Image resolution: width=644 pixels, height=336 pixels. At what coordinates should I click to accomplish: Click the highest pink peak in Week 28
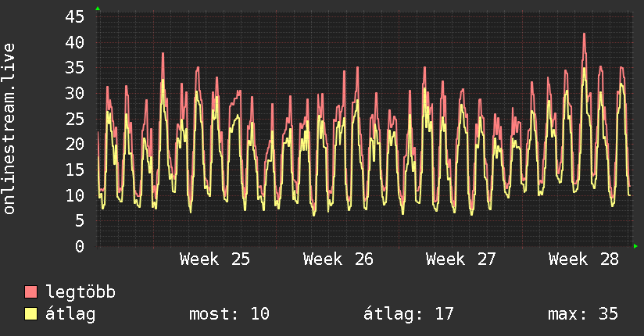coord(584,34)
